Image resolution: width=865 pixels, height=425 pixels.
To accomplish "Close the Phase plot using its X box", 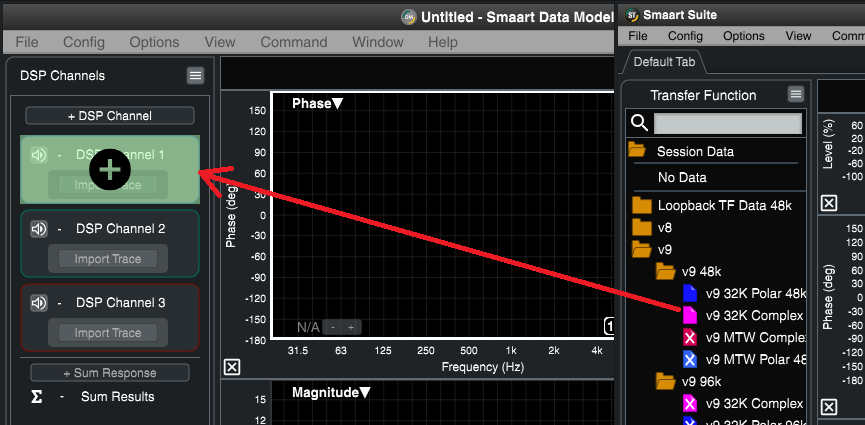I will pos(232,367).
